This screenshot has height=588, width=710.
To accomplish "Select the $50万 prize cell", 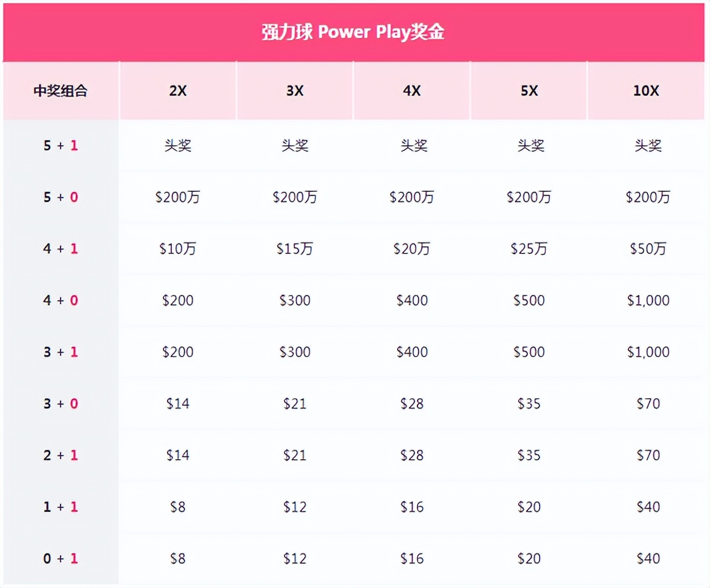I will (648, 249).
